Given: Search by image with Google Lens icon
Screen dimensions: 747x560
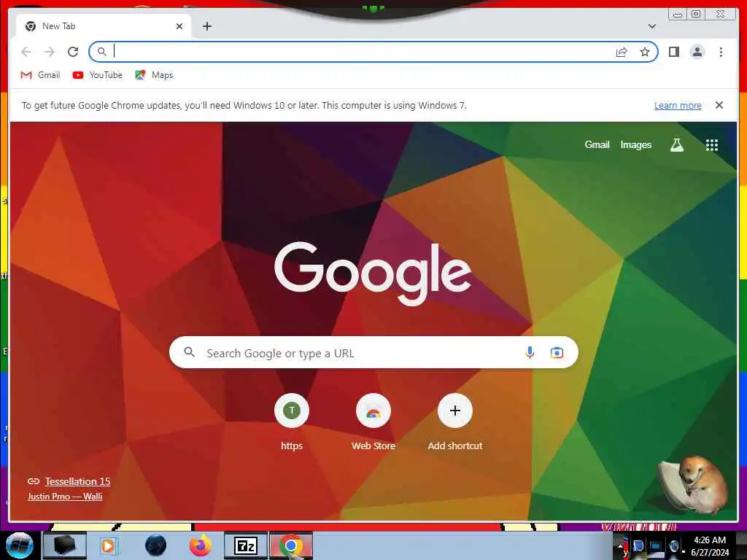Looking at the screenshot, I should click(557, 352).
